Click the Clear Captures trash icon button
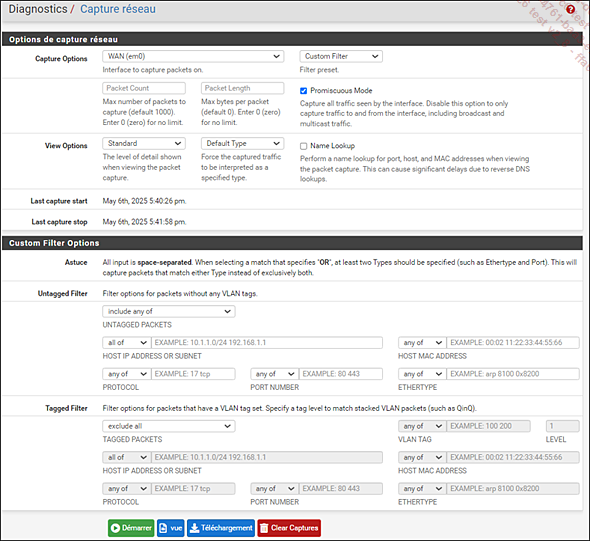 pyautogui.click(x=289, y=528)
